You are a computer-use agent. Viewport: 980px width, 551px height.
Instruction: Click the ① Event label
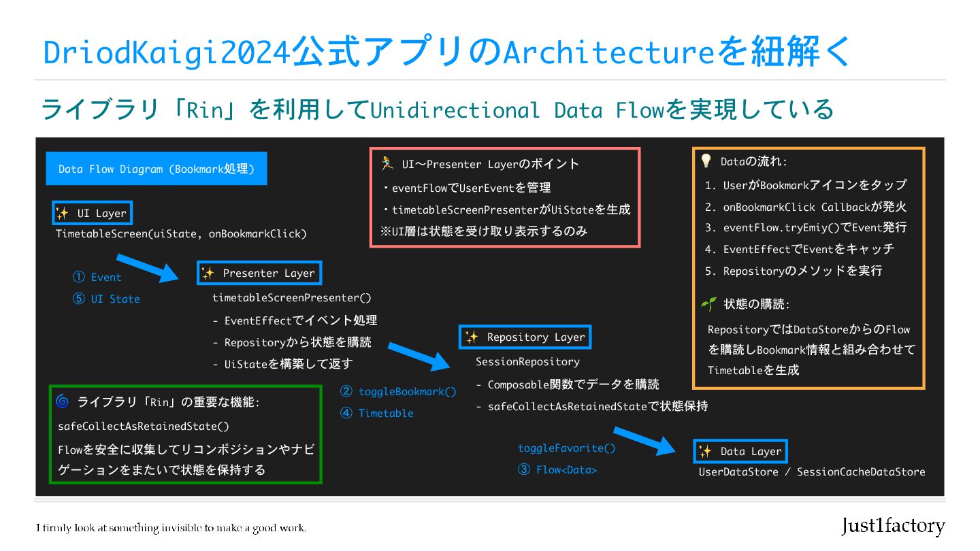[x=97, y=277]
